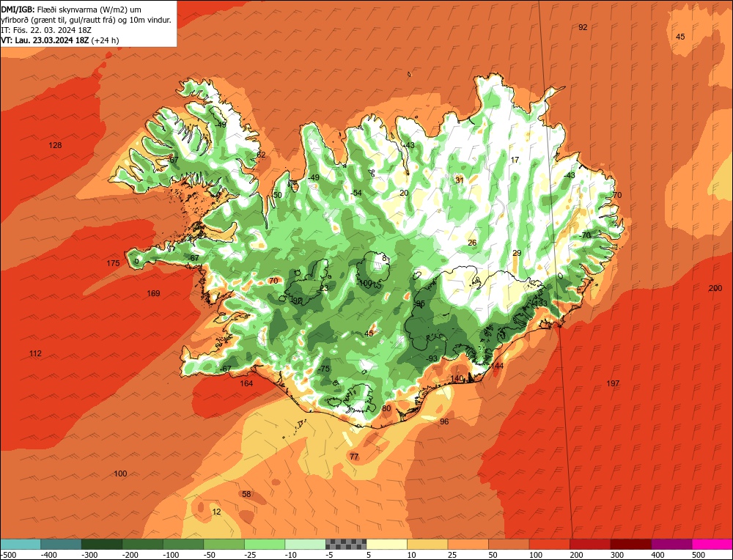Select the 144 value on the southeast coast
The height and width of the screenshot is (560, 733).
(x=497, y=366)
